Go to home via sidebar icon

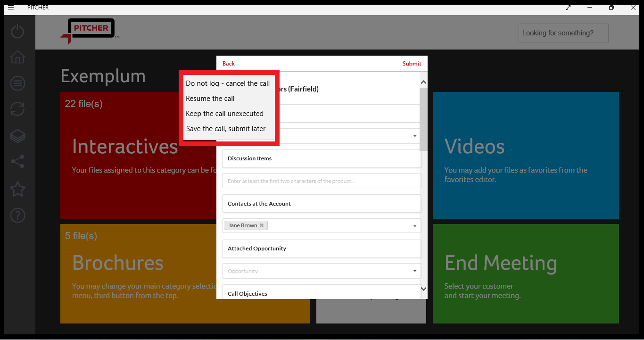coord(17,57)
